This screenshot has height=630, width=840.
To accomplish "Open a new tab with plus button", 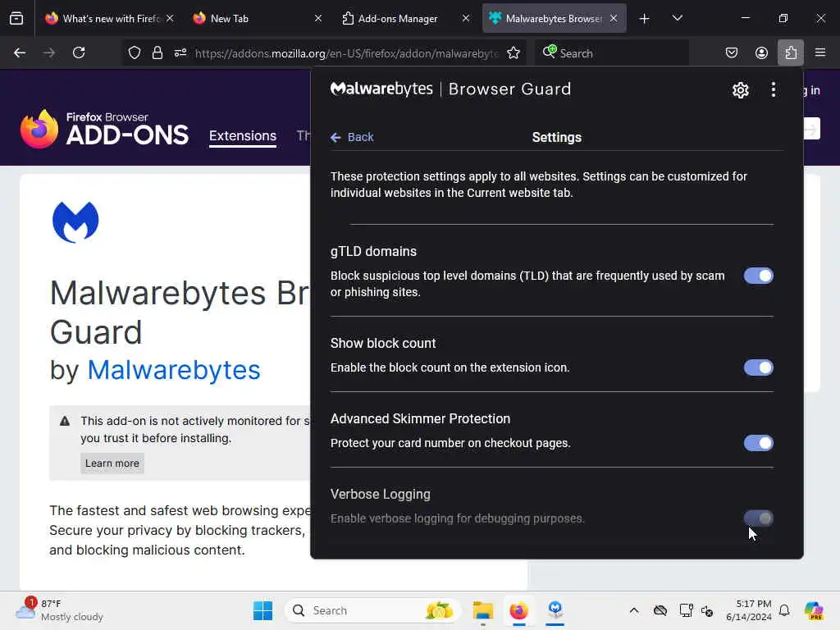I will (x=644, y=19).
